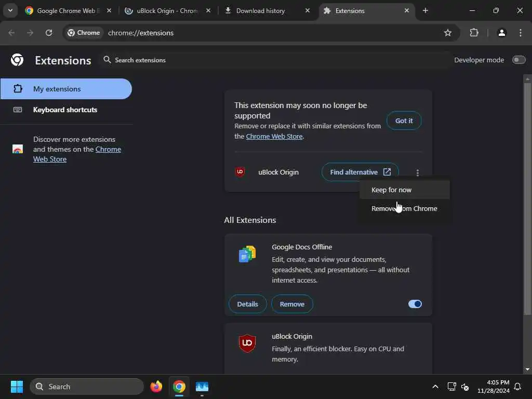Viewport: 532px width, 399px height.
Task: Choose Remove from Chrome menu option
Action: pyautogui.click(x=405, y=208)
